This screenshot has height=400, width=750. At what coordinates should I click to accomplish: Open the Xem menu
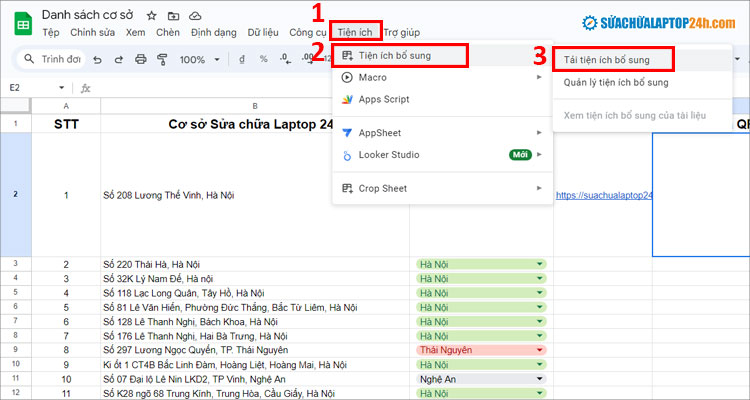coord(135,33)
